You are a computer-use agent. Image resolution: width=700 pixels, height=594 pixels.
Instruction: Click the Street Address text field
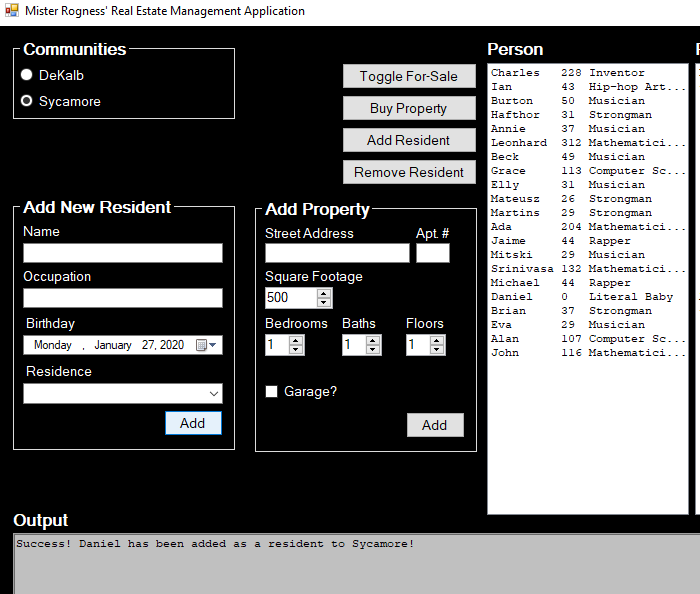337,253
